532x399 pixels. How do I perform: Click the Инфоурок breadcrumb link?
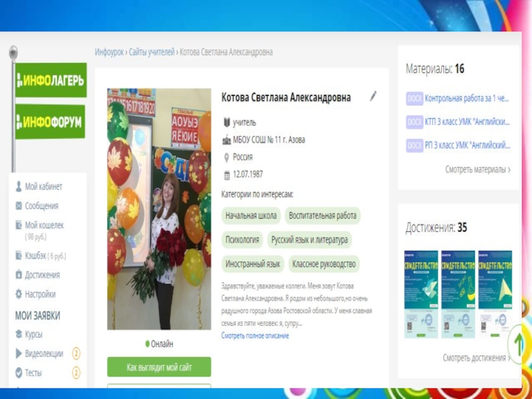[x=109, y=53]
